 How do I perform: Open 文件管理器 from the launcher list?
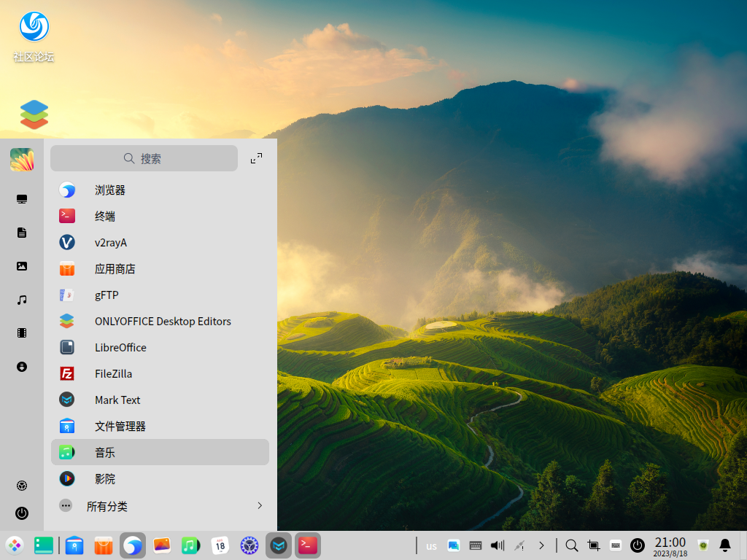(x=160, y=426)
